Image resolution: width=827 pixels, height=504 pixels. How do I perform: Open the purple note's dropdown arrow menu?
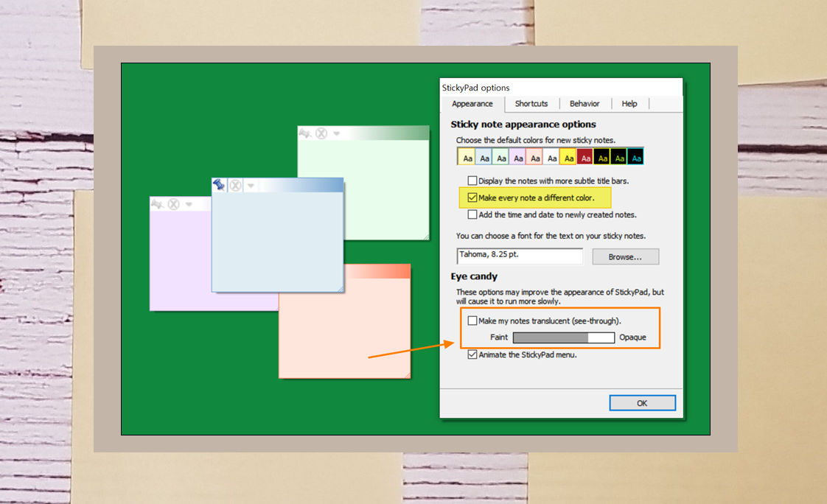coord(189,205)
